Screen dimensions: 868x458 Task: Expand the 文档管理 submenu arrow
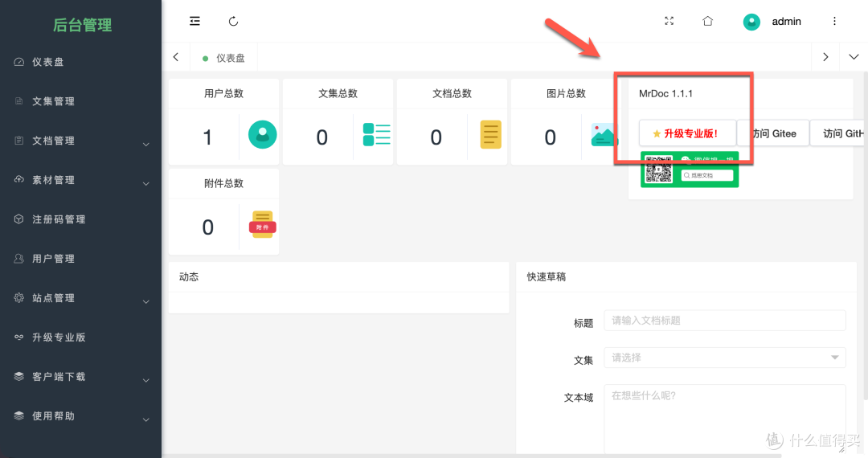[x=146, y=145]
